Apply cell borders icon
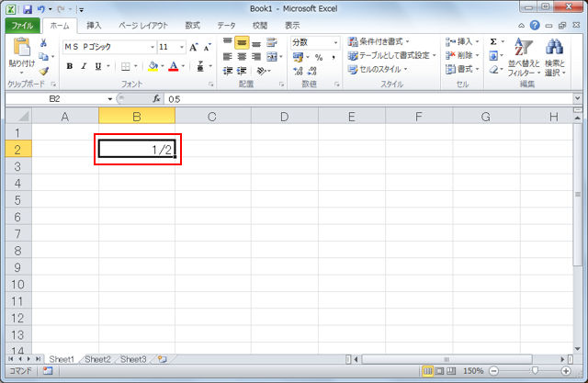The width and height of the screenshot is (588, 383). [x=126, y=66]
